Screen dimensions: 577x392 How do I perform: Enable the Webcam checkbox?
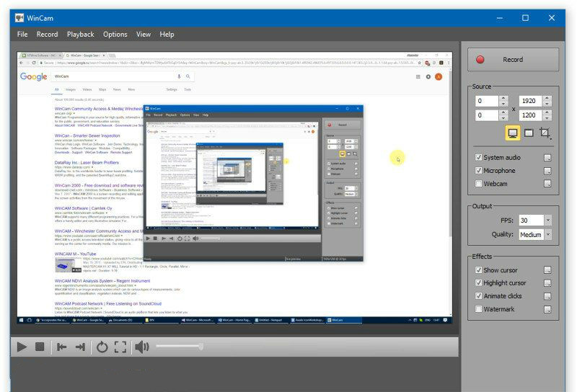(x=478, y=184)
